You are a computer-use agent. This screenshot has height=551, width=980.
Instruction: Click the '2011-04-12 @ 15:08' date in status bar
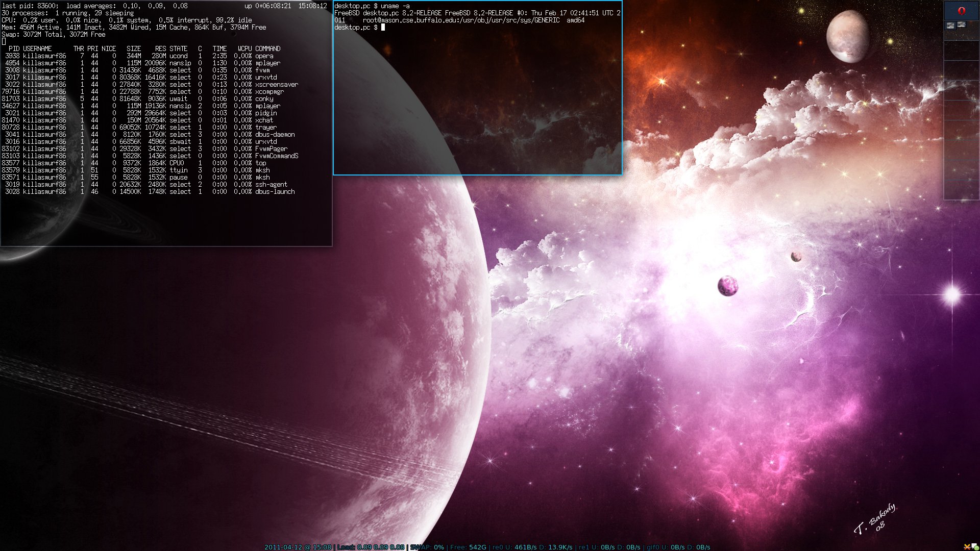coord(298,547)
